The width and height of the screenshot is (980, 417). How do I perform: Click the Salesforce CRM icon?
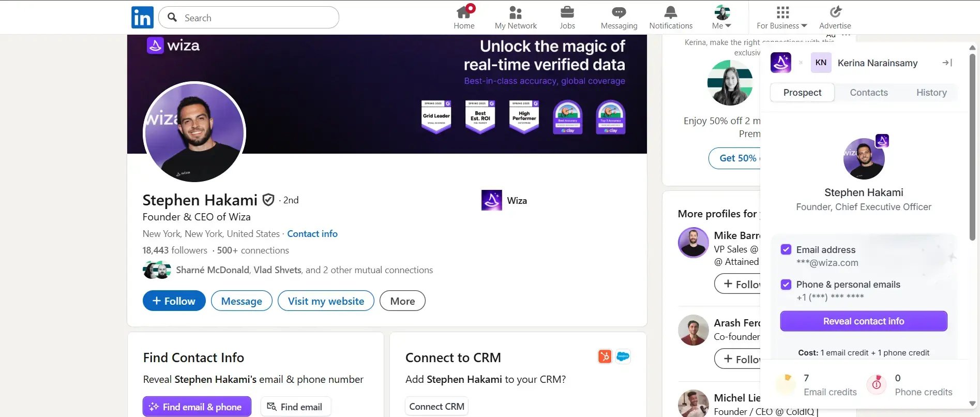pos(623,356)
